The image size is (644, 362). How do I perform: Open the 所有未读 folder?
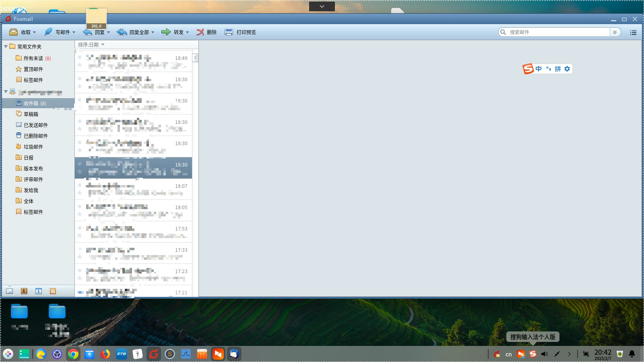pos(33,58)
